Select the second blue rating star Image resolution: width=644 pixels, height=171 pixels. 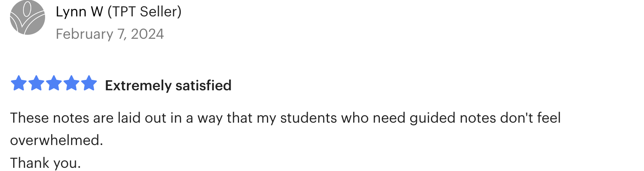[x=36, y=84]
